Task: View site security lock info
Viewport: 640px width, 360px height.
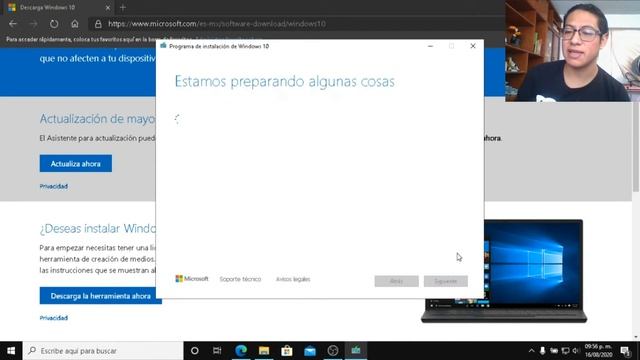Action: pos(98,24)
